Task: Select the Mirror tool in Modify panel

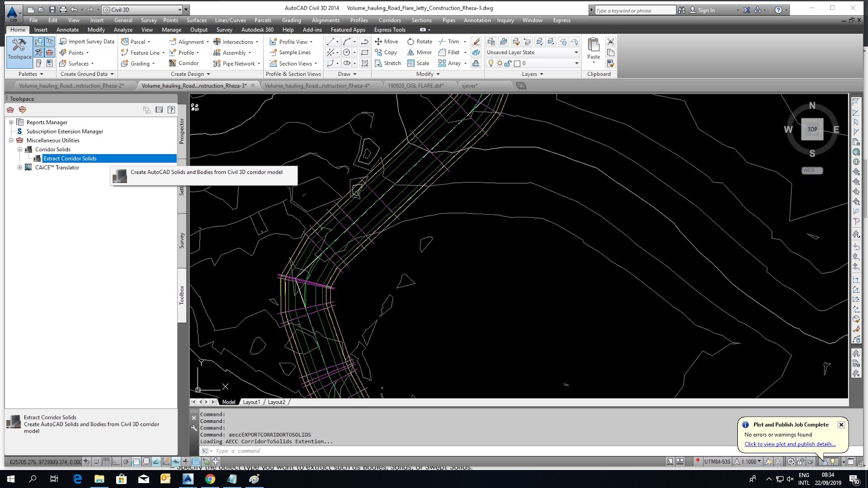Action: [419, 53]
